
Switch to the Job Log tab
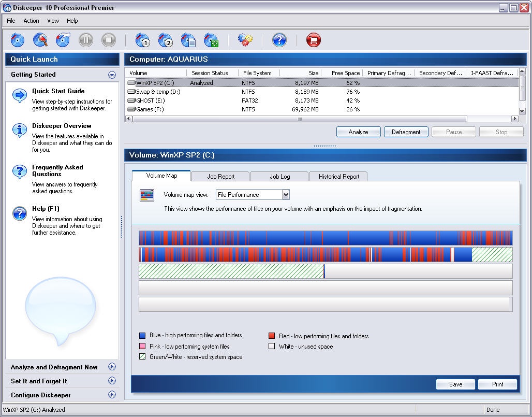[x=279, y=176]
